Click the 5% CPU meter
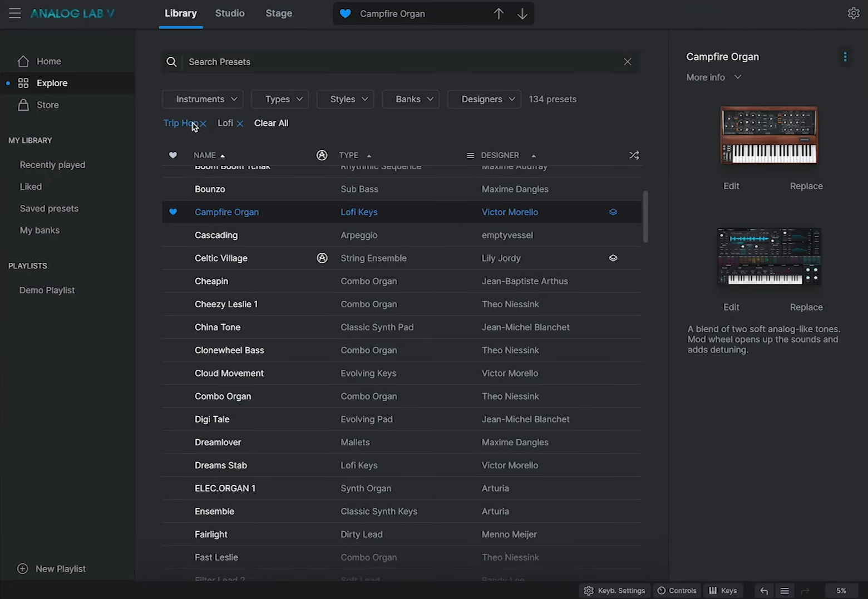This screenshot has width=868, height=599. click(841, 591)
